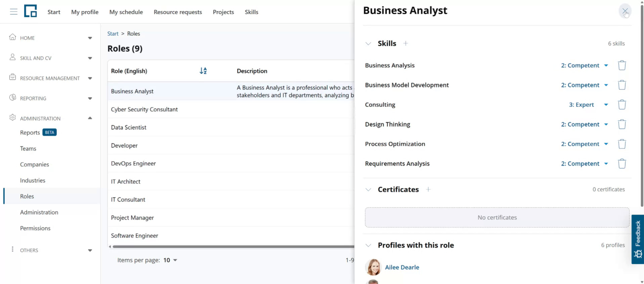Remove the Consulting skill via trash icon

coord(622,104)
